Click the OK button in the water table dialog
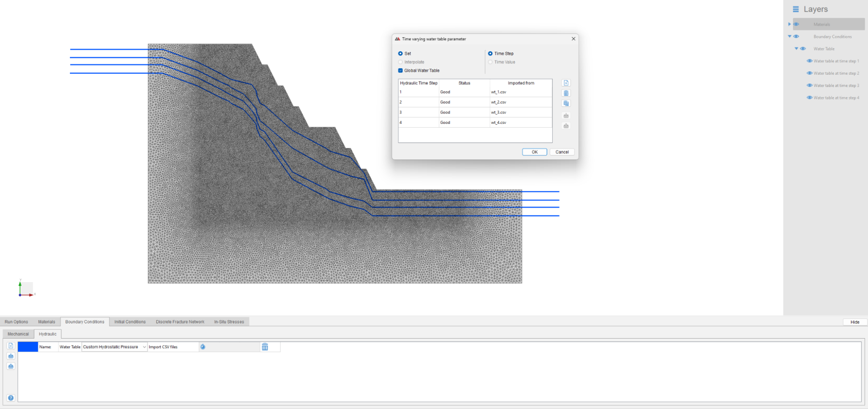 click(534, 152)
